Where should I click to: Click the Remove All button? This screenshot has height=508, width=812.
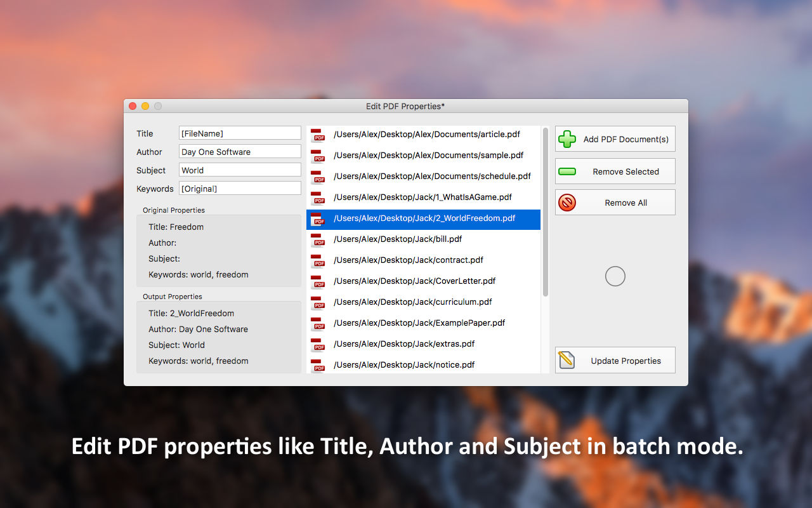(x=615, y=203)
